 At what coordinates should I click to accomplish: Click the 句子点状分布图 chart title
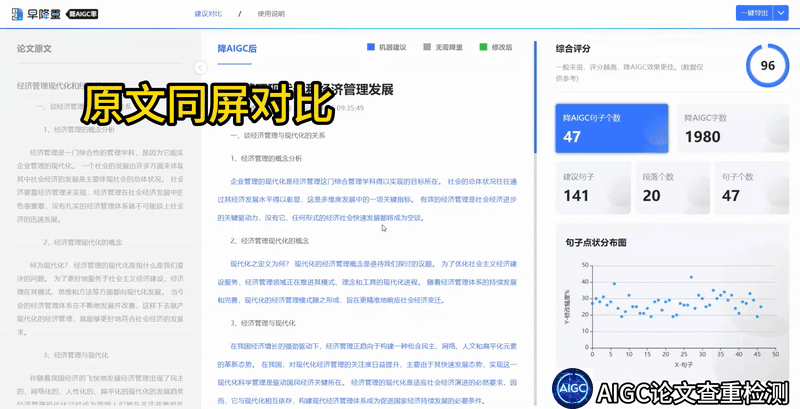595,242
